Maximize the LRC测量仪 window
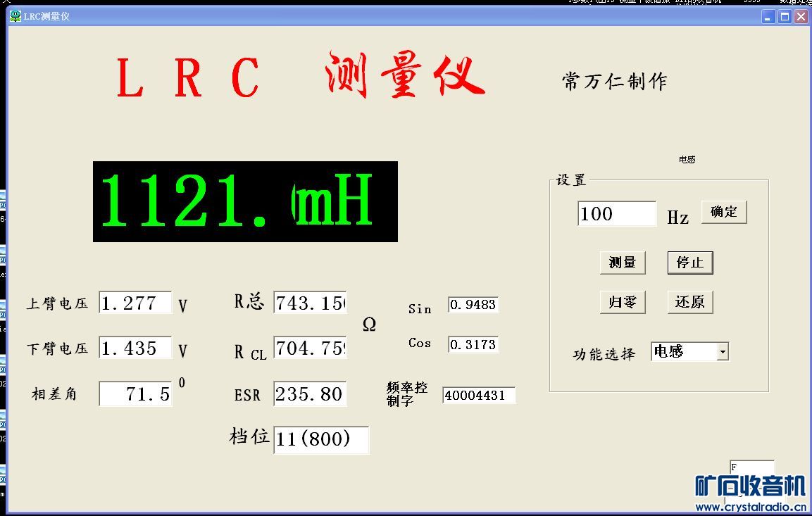This screenshot has width=812, height=516. [x=785, y=17]
